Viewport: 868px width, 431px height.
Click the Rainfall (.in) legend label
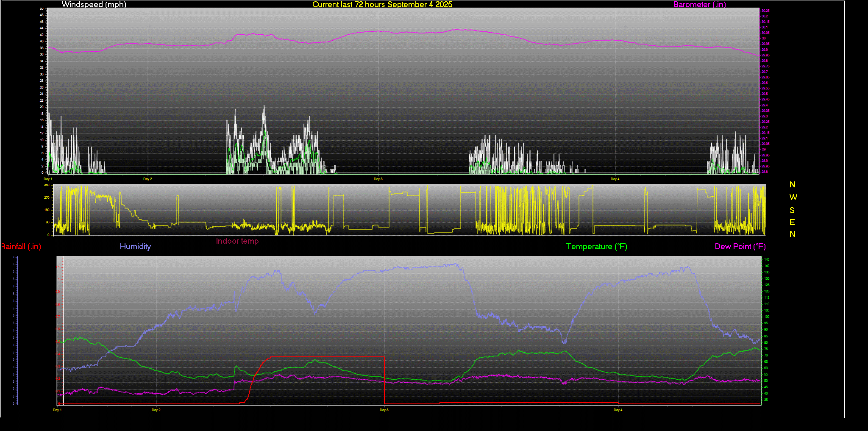[x=21, y=246]
